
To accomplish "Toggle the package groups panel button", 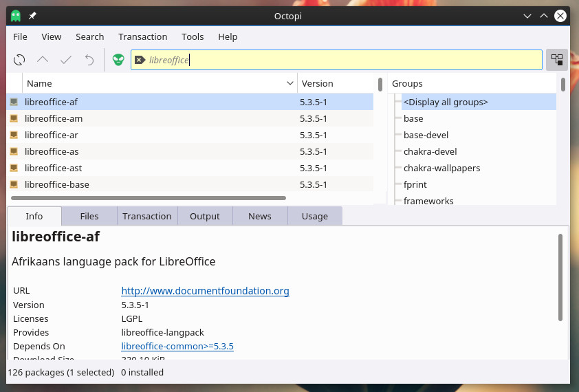I will point(557,60).
